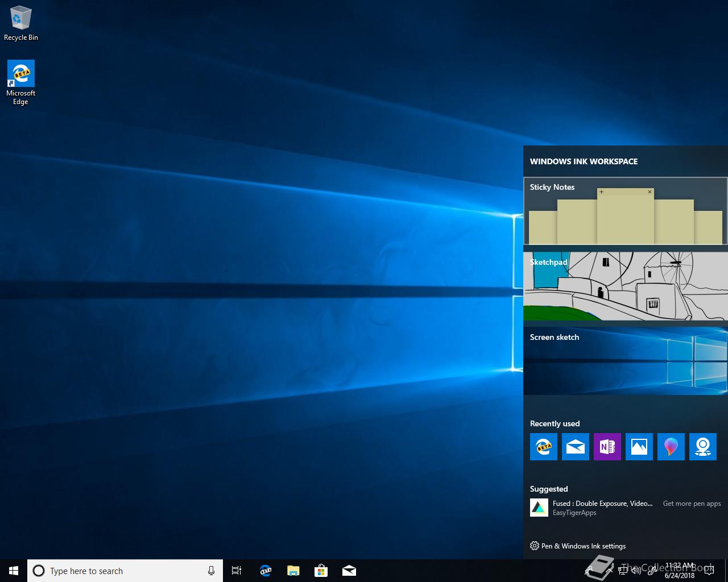Open Pen & Windows Ink settings
728x582 pixels.
[x=578, y=546]
